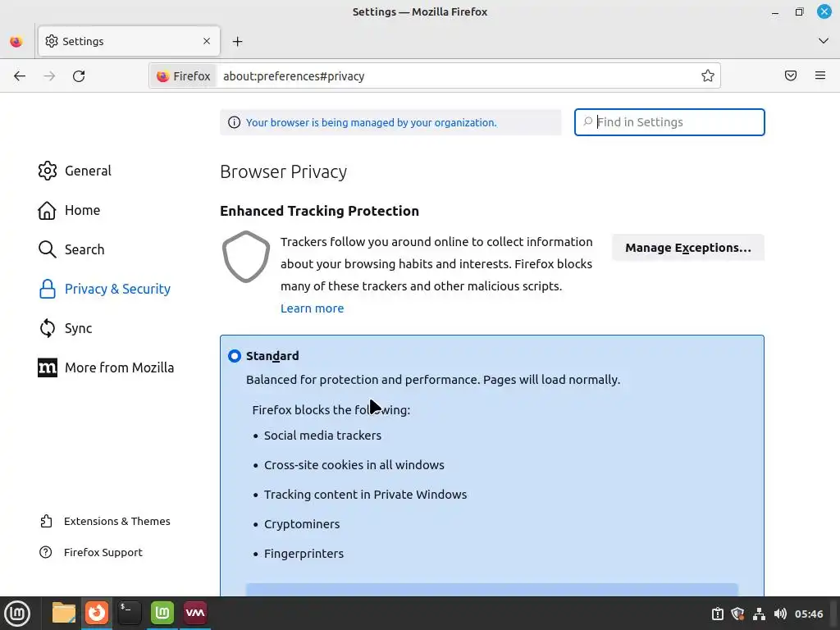
Task: Open the Sync settings category
Action: (x=78, y=328)
